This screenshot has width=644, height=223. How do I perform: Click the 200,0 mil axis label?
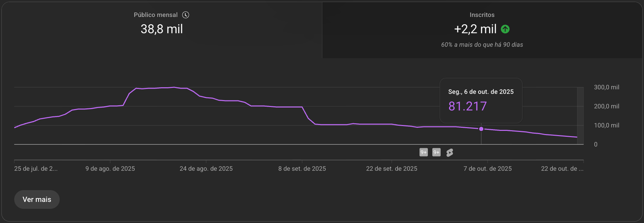point(607,106)
